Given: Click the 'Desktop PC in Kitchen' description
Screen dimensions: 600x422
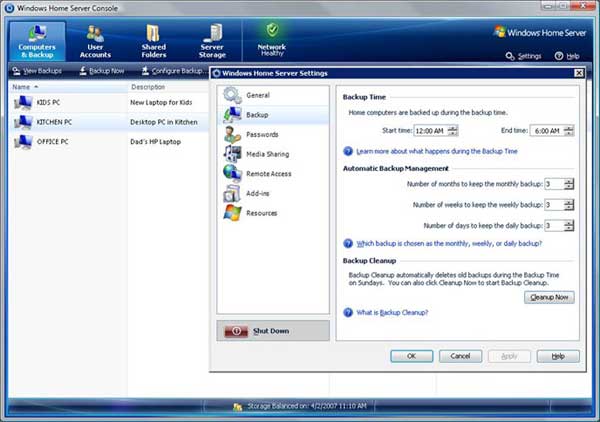Looking at the screenshot, I should point(164,122).
